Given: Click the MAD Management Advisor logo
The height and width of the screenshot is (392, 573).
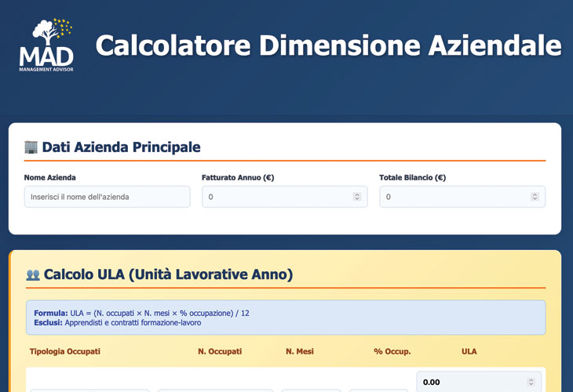Looking at the screenshot, I should tap(46, 45).
